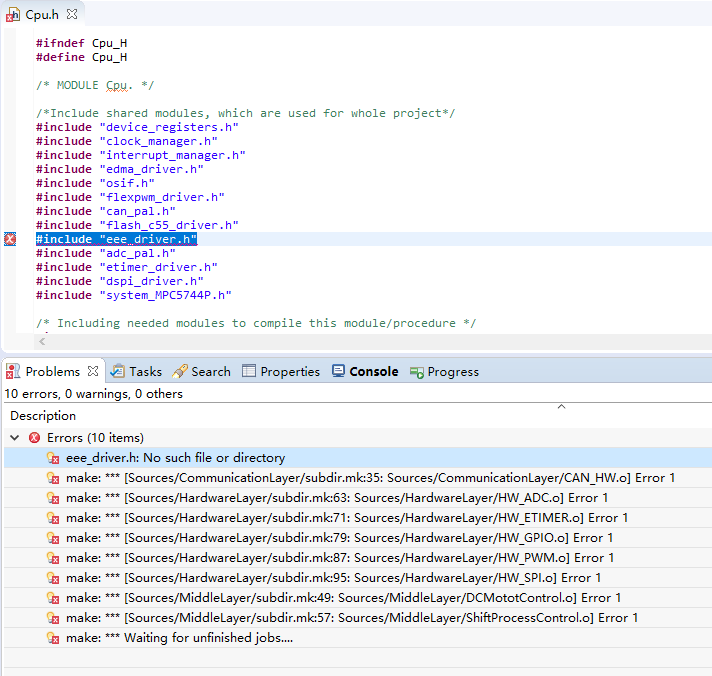Close the Cpu.h editor tab
This screenshot has width=712, height=676.
pos(72,14)
